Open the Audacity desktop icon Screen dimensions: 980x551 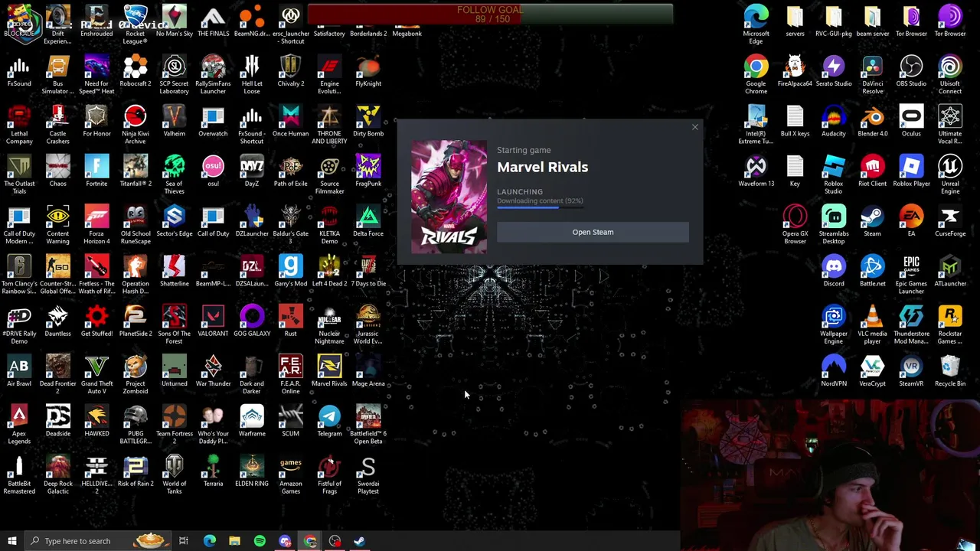833,121
